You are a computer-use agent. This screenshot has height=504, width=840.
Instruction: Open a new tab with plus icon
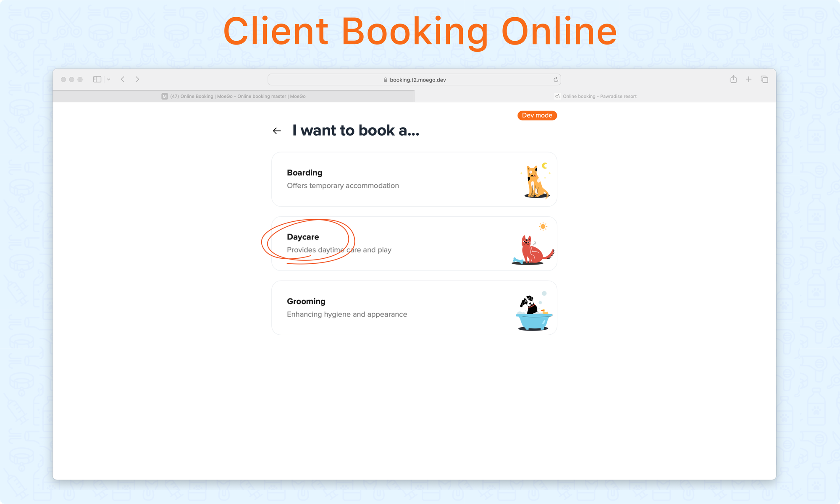tap(748, 79)
